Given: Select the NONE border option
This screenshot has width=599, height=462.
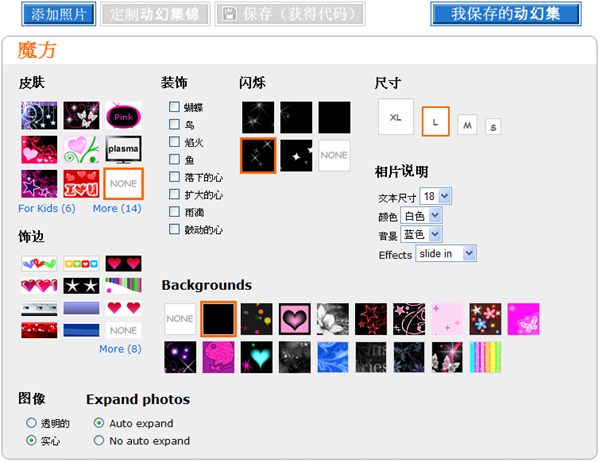Looking at the screenshot, I should click(x=123, y=330).
